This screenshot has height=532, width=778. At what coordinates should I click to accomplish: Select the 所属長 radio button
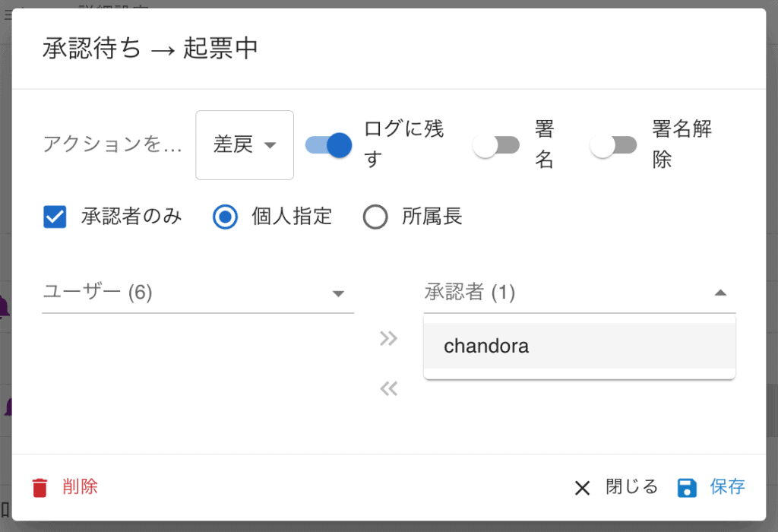click(375, 217)
